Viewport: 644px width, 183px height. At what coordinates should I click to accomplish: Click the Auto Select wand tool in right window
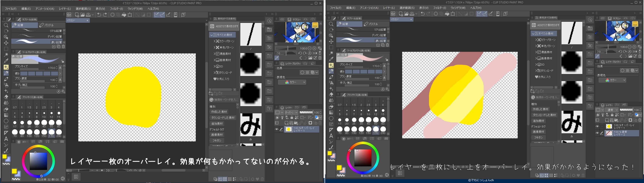click(331, 53)
